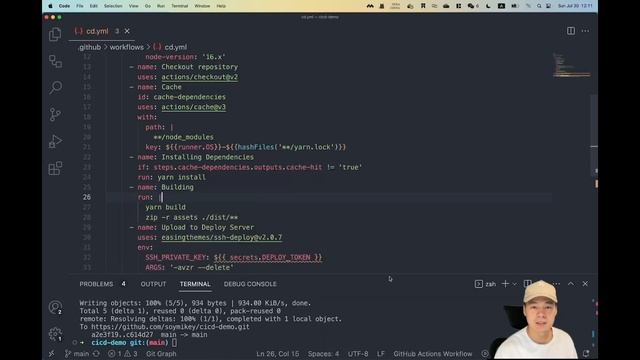
Task: Click 'name: Upload to Deploy Server' line
Action: [196, 227]
